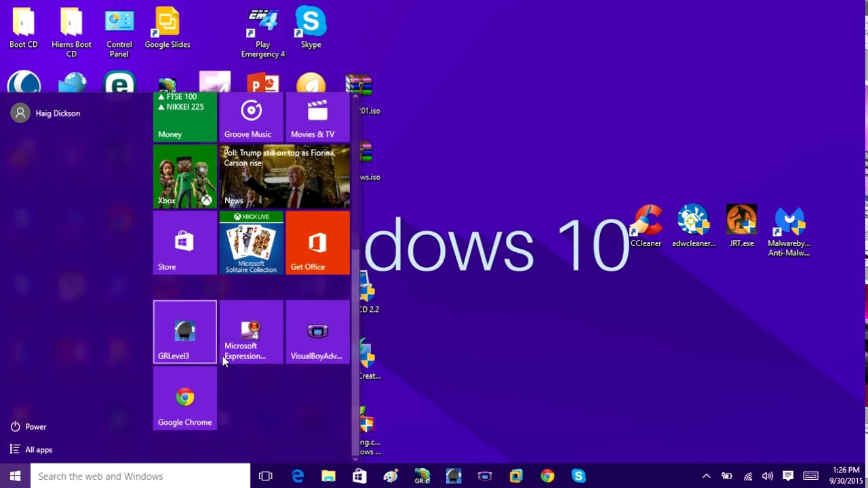Select Play Emergency 4 desktop shortcut
This screenshot has height=488, width=868.
[263, 32]
